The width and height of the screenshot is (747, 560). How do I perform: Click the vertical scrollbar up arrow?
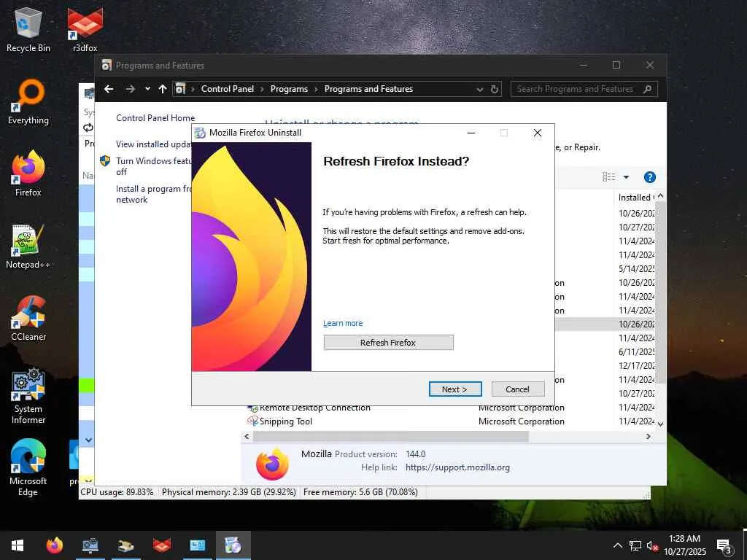(x=660, y=196)
